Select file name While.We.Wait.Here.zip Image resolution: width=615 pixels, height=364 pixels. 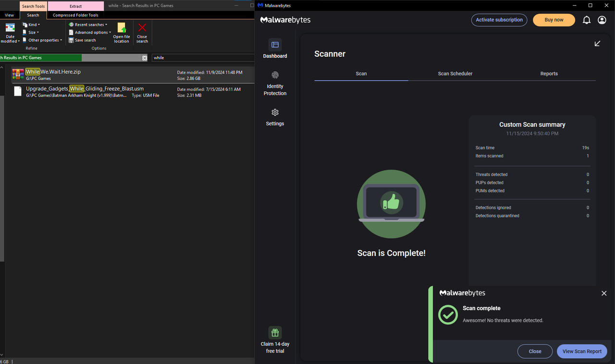53,72
